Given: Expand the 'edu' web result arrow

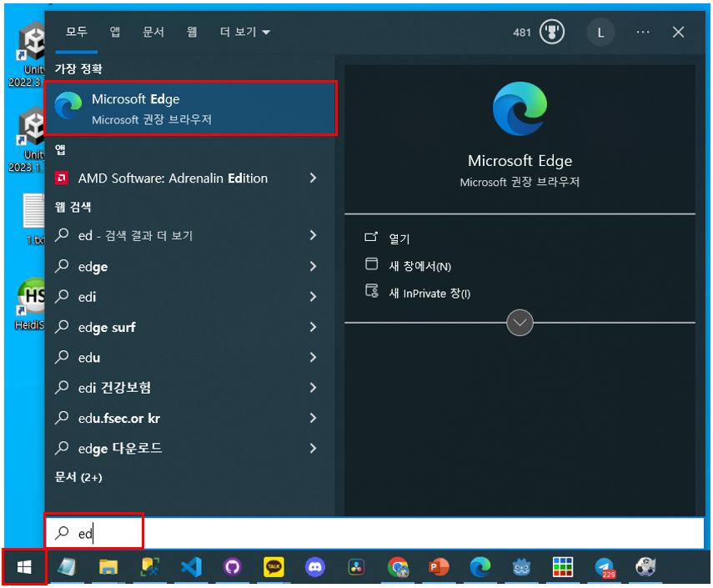Looking at the screenshot, I should point(313,358).
